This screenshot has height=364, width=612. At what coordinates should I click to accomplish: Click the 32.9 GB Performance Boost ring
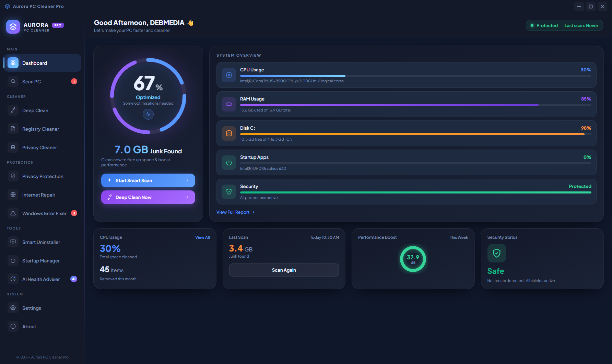pyautogui.click(x=413, y=259)
